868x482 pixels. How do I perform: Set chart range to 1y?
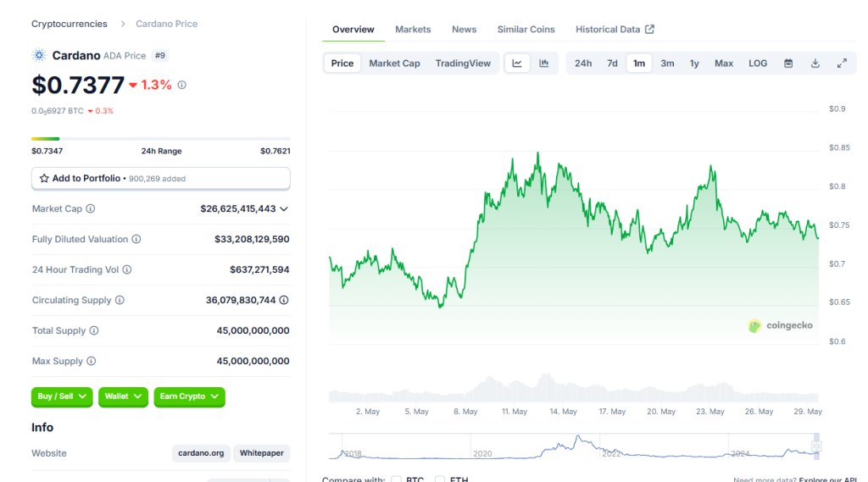tap(694, 63)
